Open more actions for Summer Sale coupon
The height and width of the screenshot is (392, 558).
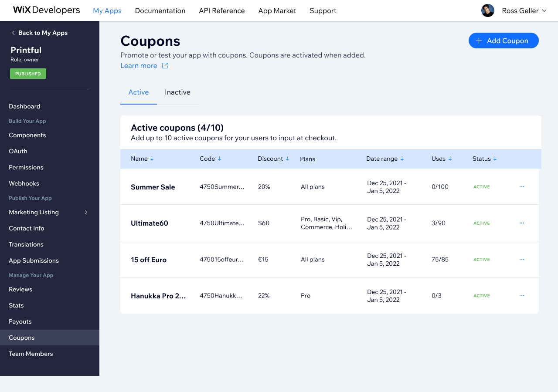[522, 186]
